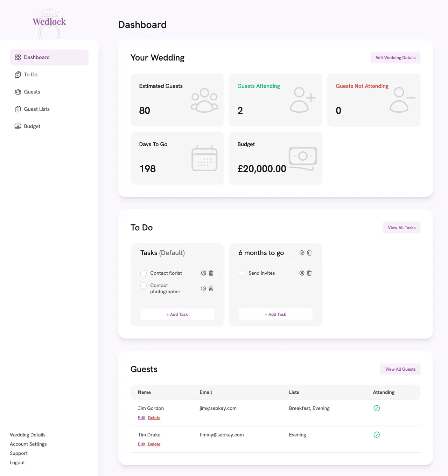
Task: Click Edit Wedding Details button
Action: 395,58
